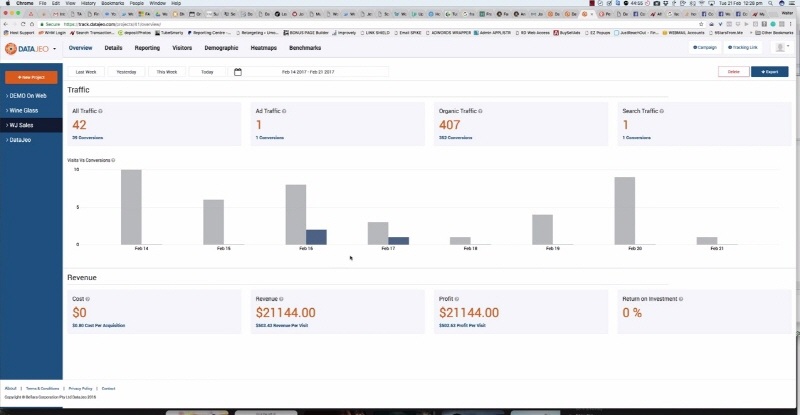The height and width of the screenshot is (415, 800).
Task: Click the Feb 14 visits bar
Action: point(131,207)
